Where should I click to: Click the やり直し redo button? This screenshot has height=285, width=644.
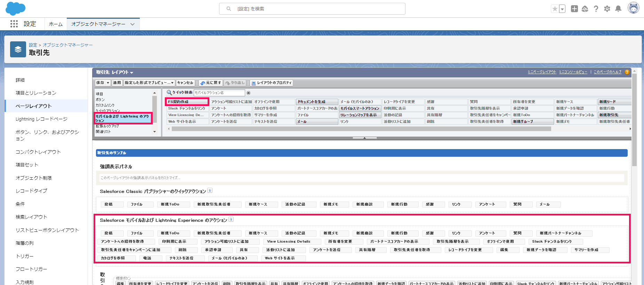pyautogui.click(x=235, y=83)
